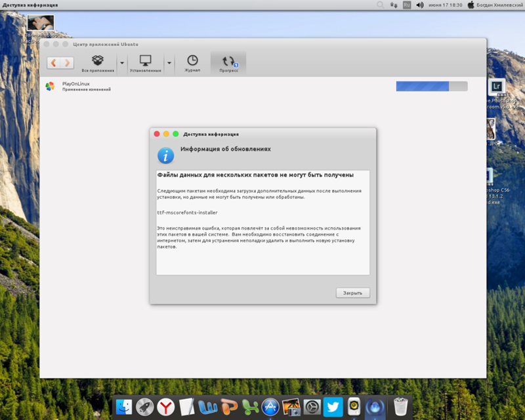Click the forward navigation arrow
Image resolution: width=525 pixels, height=420 pixels.
68,63
